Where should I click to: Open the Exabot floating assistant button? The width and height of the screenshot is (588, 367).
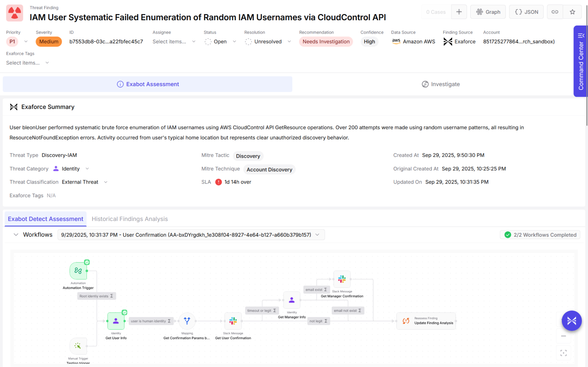point(572,321)
